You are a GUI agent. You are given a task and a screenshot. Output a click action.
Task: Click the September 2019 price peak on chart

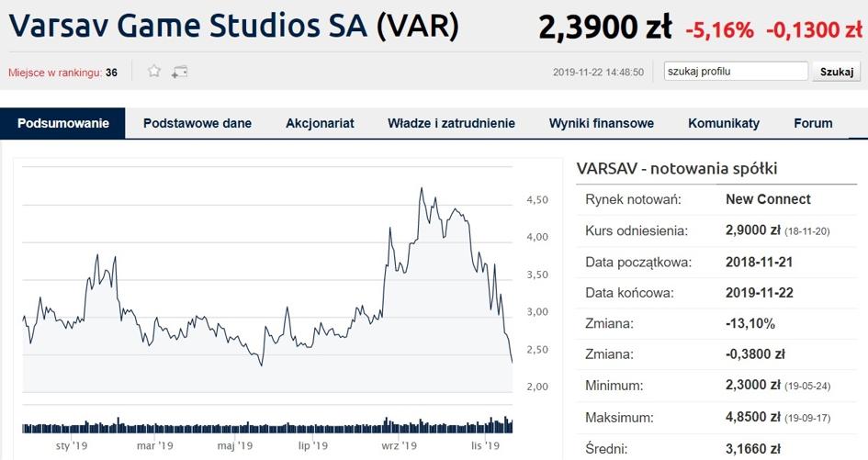[422, 189]
